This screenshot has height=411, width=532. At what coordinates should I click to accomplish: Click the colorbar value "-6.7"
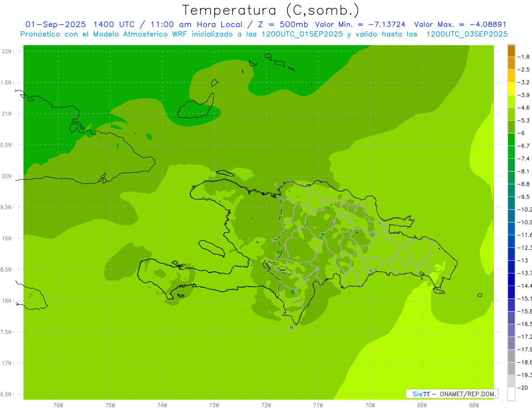click(x=524, y=146)
